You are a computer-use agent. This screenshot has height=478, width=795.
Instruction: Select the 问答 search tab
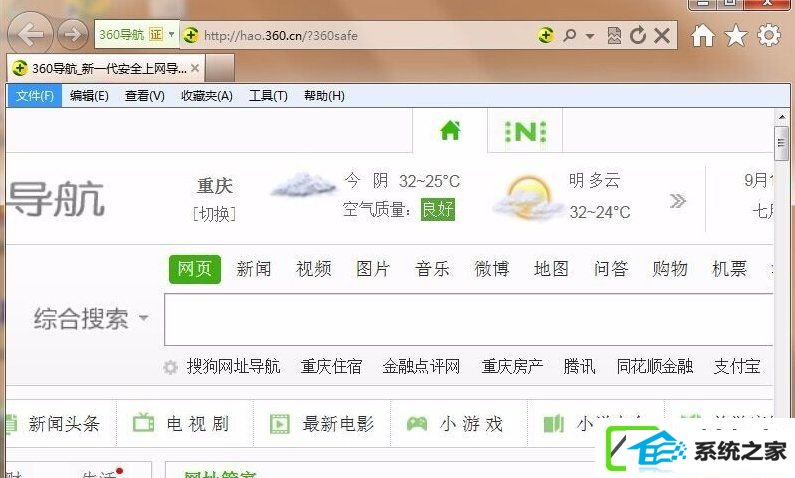pos(611,269)
